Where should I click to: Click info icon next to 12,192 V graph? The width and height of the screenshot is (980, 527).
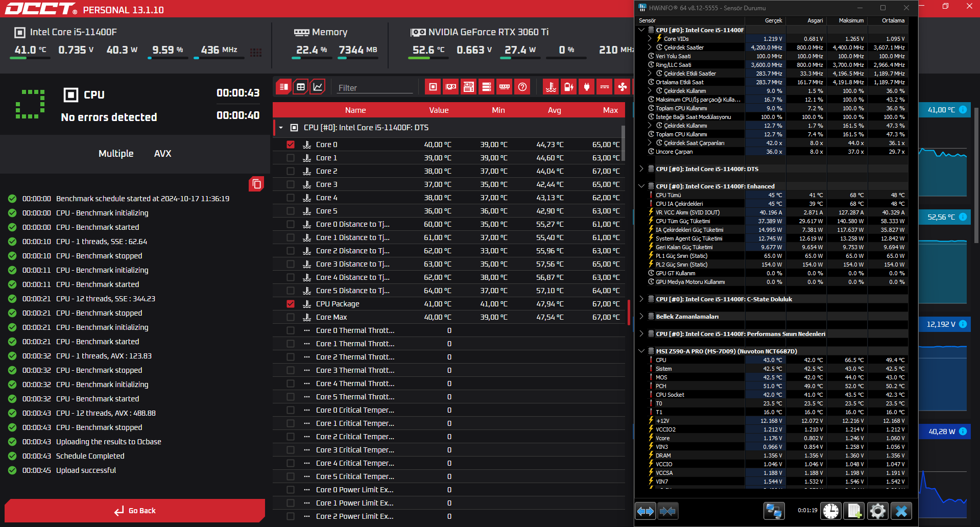point(963,324)
